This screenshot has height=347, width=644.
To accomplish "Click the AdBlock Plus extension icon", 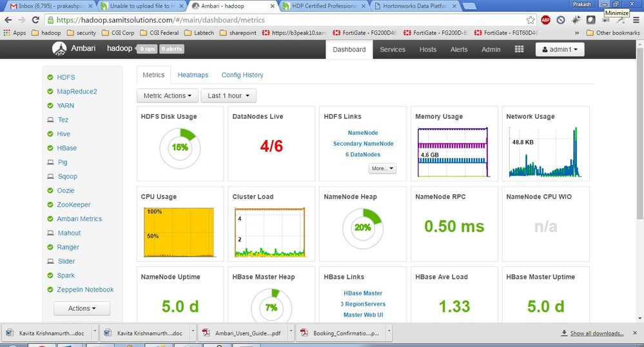I will pyautogui.click(x=545, y=20).
